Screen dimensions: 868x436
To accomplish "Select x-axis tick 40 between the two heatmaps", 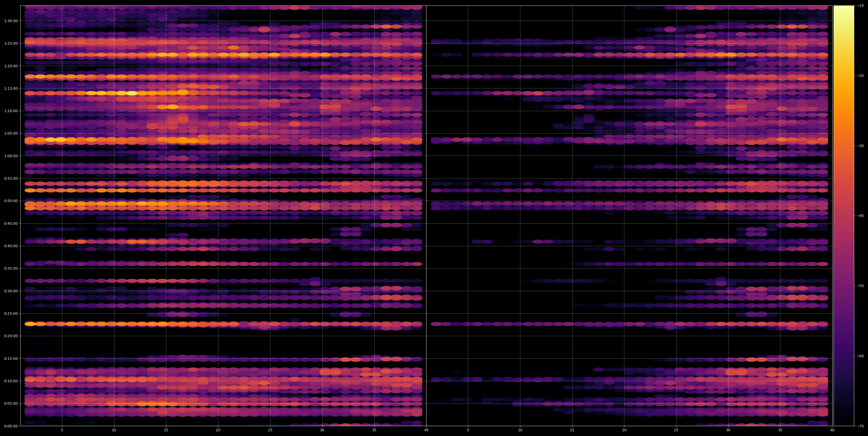I will (x=426, y=430).
